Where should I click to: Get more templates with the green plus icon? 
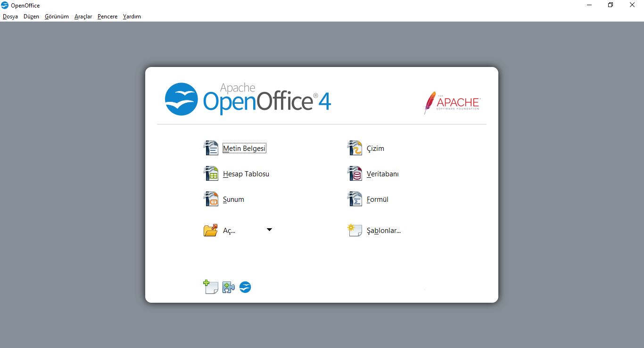[210, 287]
